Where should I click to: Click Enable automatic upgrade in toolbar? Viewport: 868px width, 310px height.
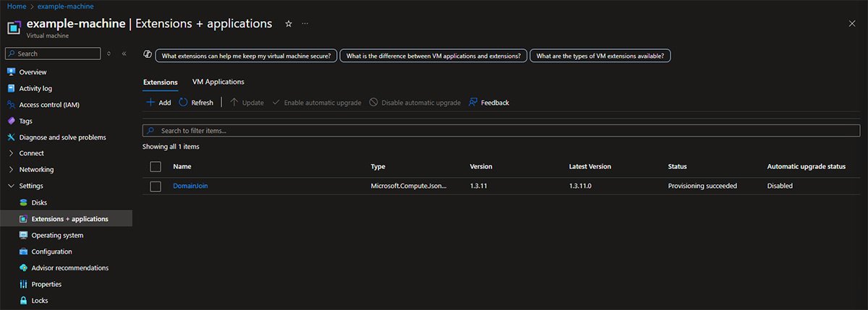(316, 103)
